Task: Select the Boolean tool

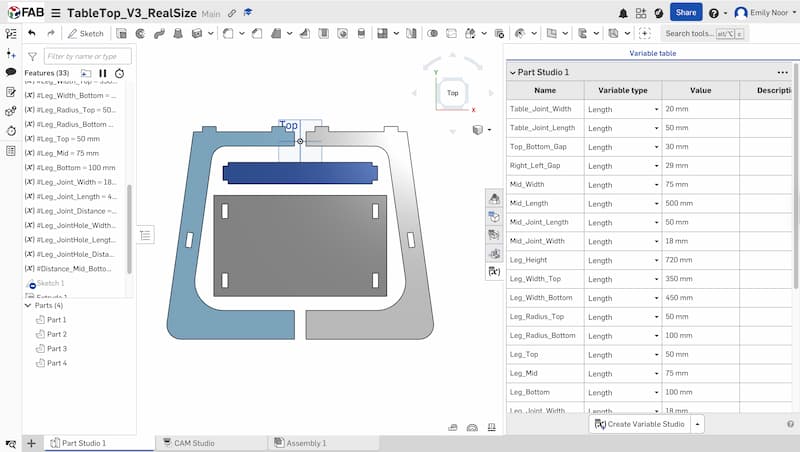Action: [433, 34]
